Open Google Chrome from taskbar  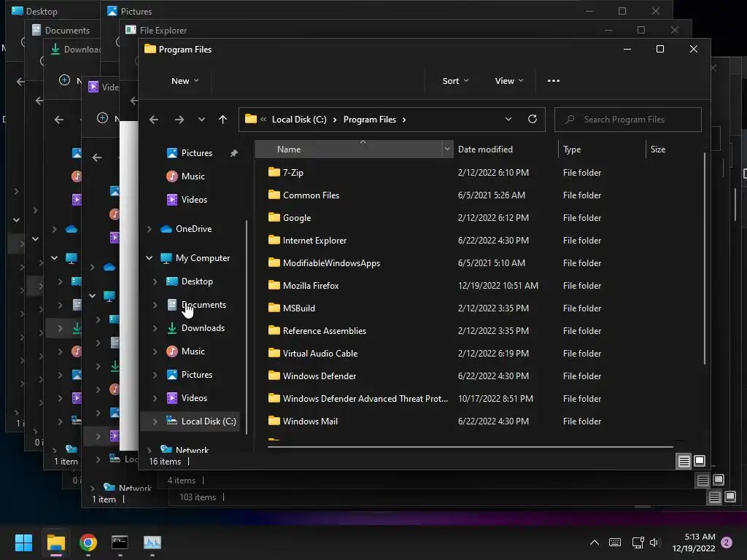point(88,542)
